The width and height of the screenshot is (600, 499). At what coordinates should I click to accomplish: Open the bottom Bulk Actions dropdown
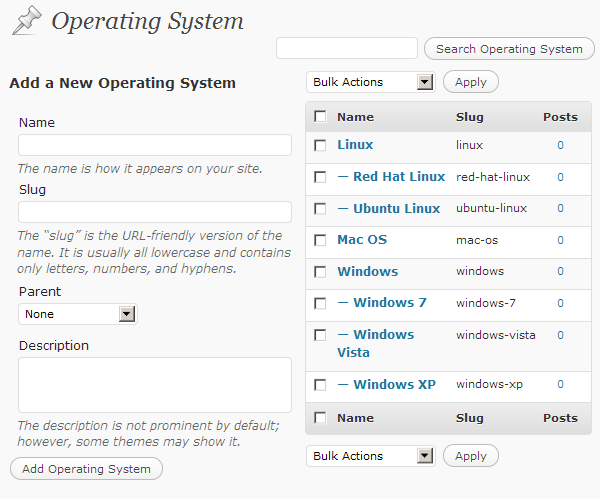pyautogui.click(x=370, y=456)
